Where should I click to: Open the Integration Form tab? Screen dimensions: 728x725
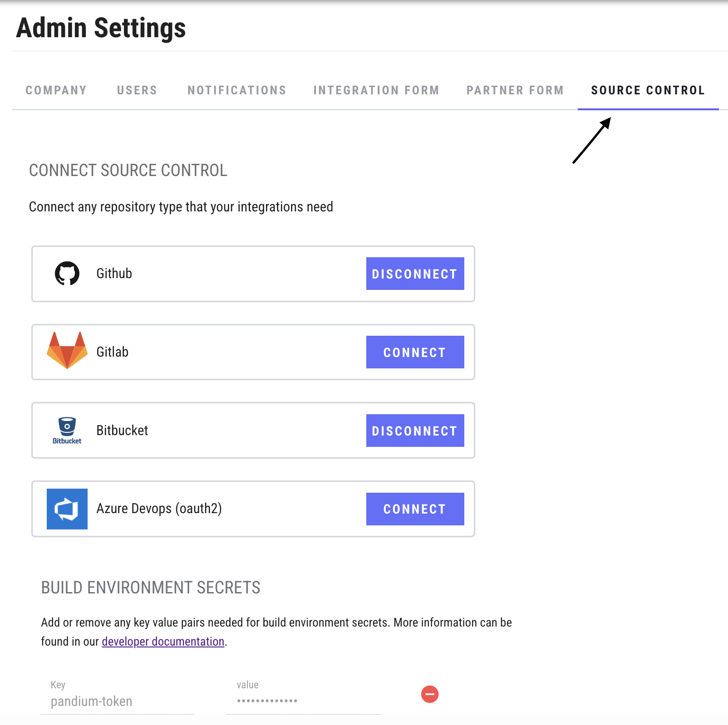click(376, 90)
